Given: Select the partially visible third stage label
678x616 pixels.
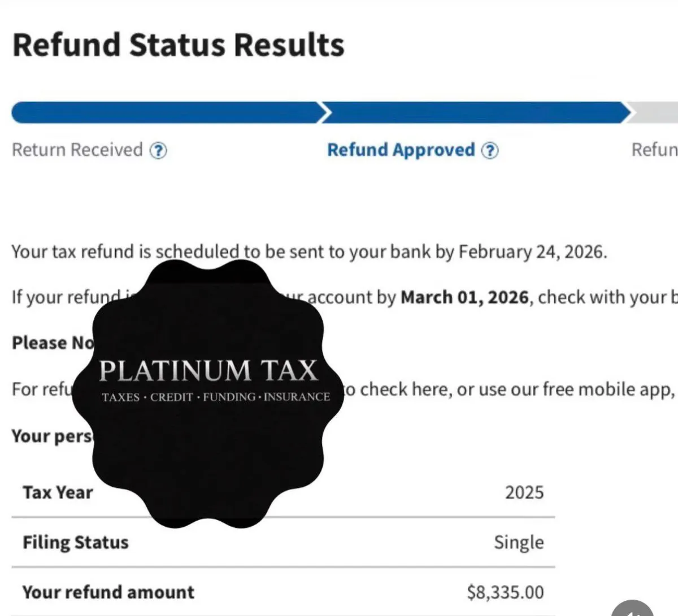Looking at the screenshot, I should click(x=654, y=150).
